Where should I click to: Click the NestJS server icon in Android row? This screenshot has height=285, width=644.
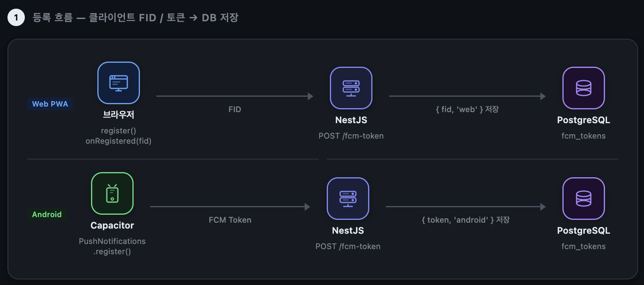(x=348, y=199)
